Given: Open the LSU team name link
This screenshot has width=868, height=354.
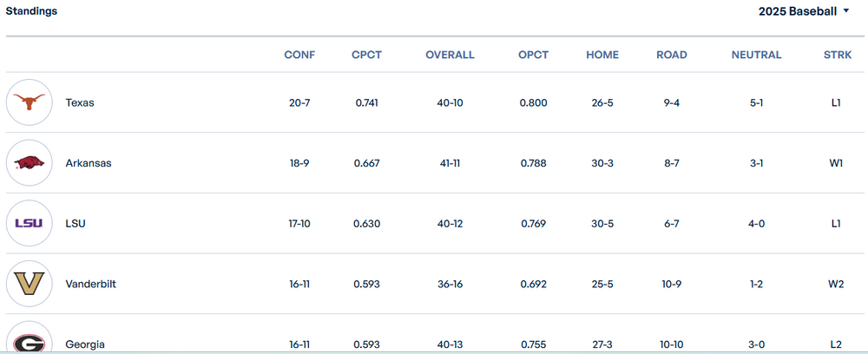Looking at the screenshot, I should (76, 223).
